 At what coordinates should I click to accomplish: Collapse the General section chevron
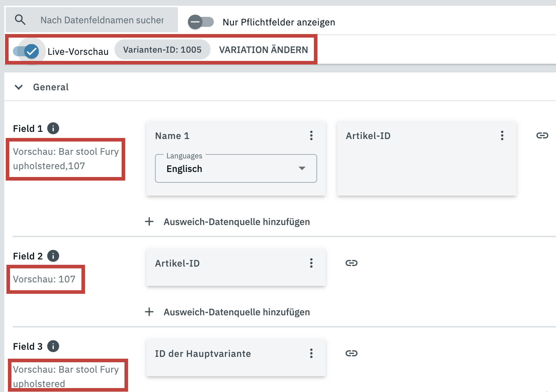point(19,87)
